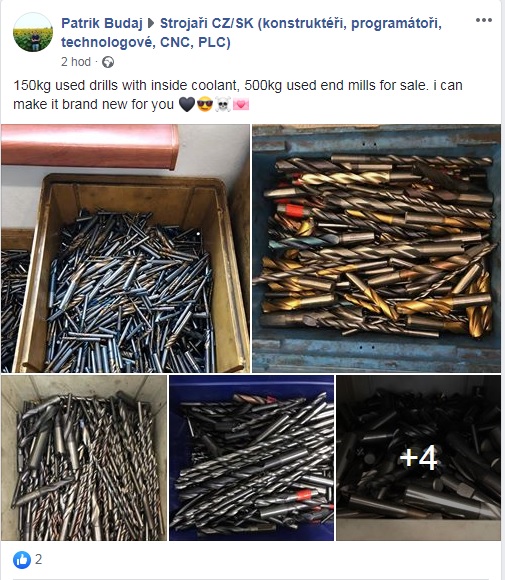
Task: Click the post text about used drills
Action: (x=238, y=95)
